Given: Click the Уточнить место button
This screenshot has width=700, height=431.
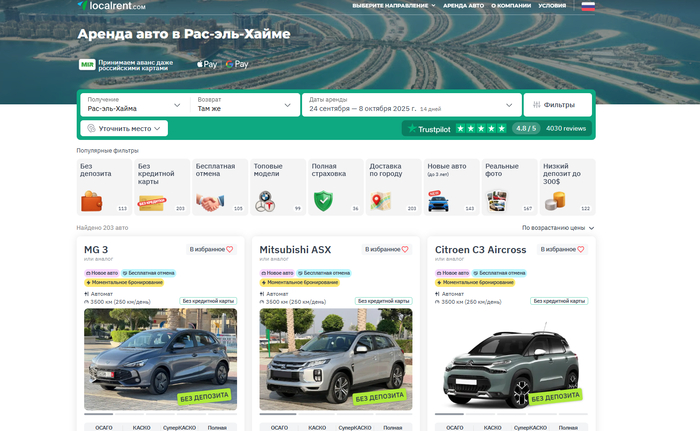Looking at the screenshot, I should (124, 128).
